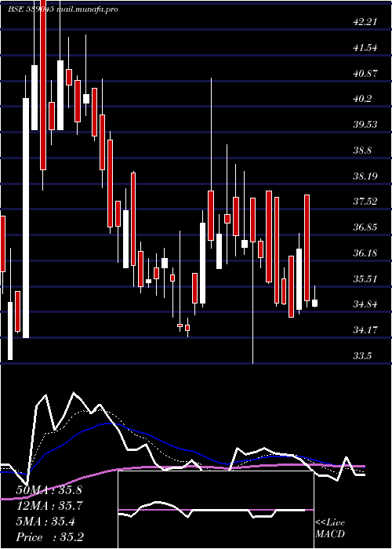The width and height of the screenshot is (392, 549).
Task: Click the 5MA : 35.4 readout
Action: coord(46,522)
